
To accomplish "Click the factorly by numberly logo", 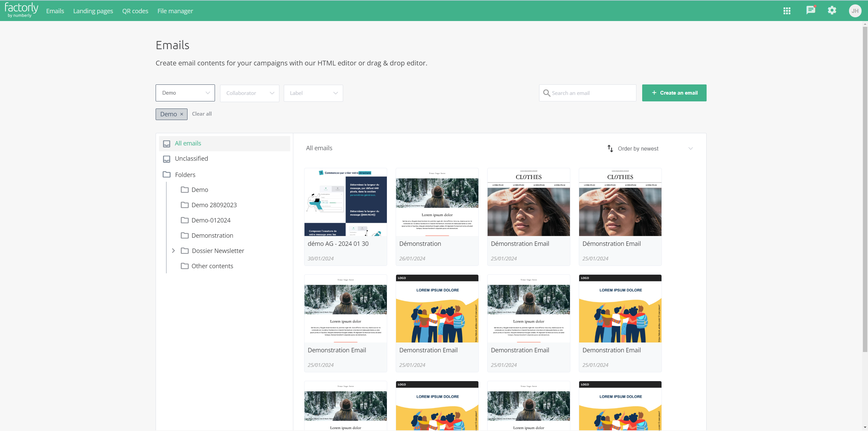I will [x=21, y=10].
